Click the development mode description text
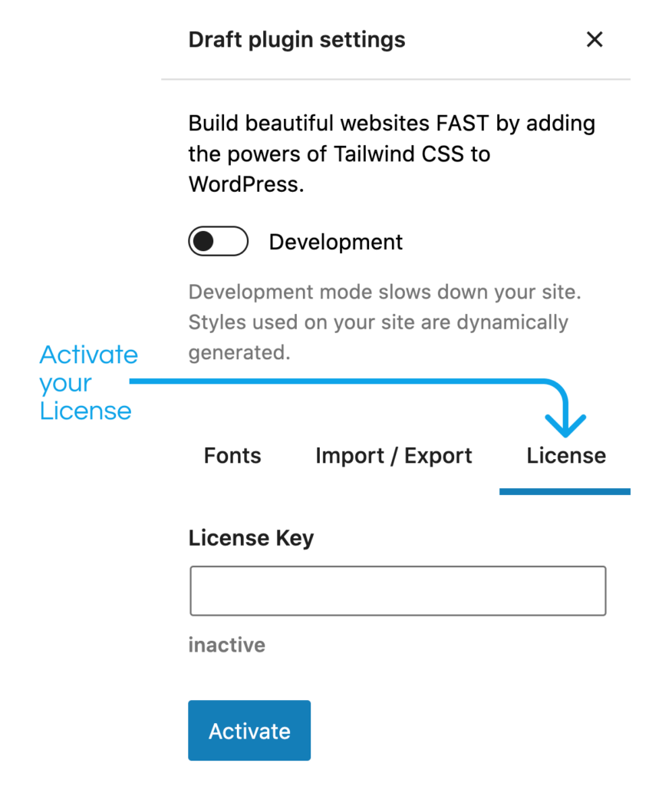672x786 pixels. tap(383, 322)
